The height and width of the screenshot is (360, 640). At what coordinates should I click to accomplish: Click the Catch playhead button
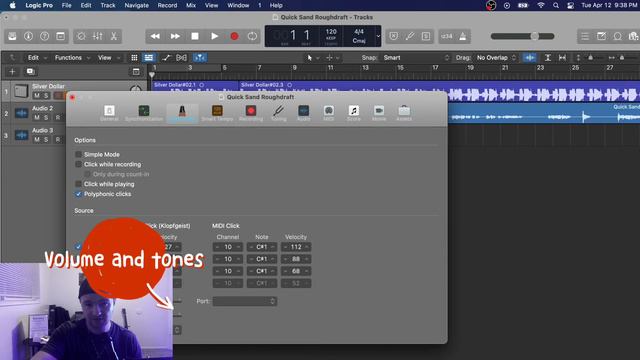point(200,58)
